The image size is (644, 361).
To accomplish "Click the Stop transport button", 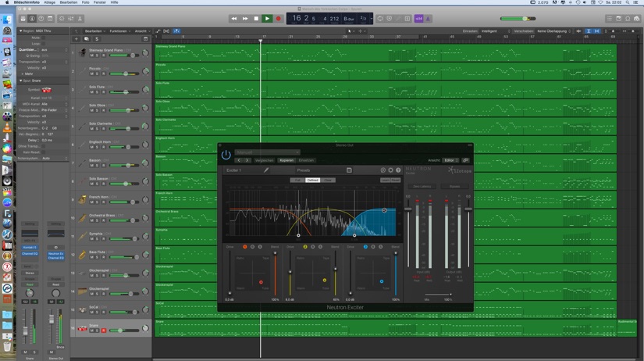I will coord(256,19).
